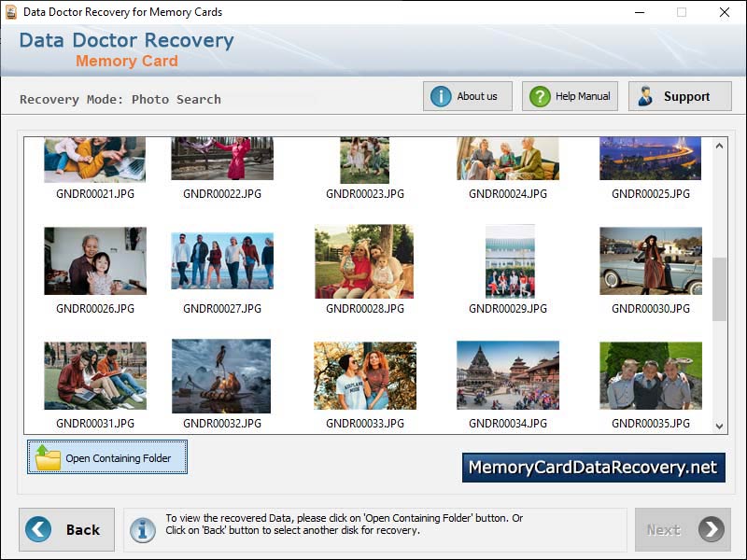Viewport: 747px width, 560px height.
Task: Select the GNDR00025.JPG night cityscape image
Action: click(x=649, y=159)
